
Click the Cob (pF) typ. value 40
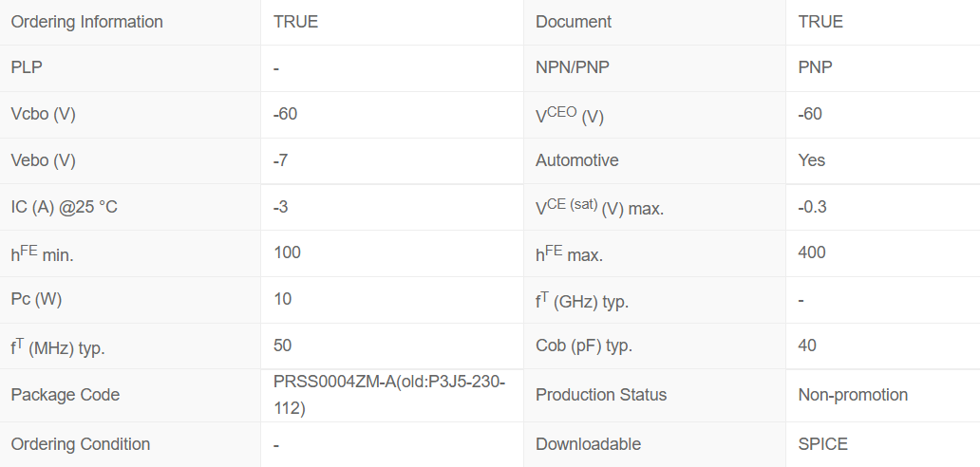(807, 346)
